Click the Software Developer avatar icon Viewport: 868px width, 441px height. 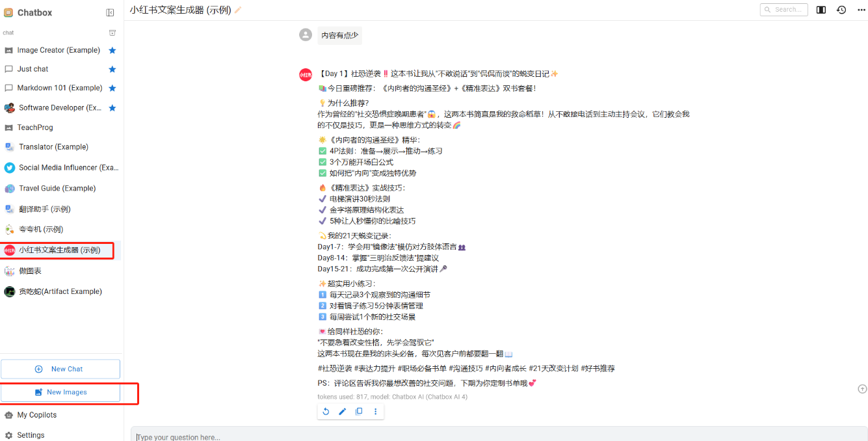9,108
